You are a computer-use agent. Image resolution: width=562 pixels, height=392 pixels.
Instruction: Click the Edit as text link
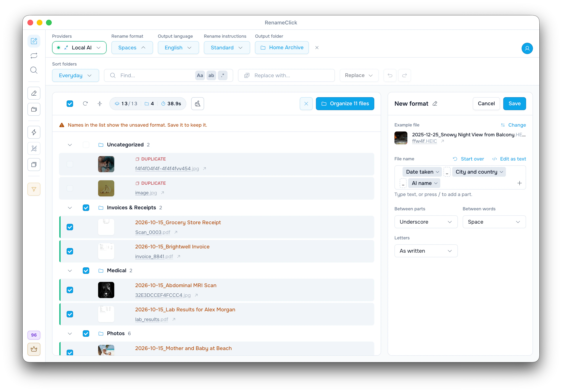coord(509,159)
